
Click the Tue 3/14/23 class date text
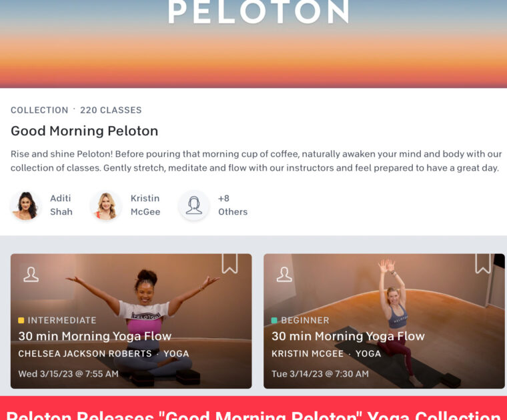320,374
